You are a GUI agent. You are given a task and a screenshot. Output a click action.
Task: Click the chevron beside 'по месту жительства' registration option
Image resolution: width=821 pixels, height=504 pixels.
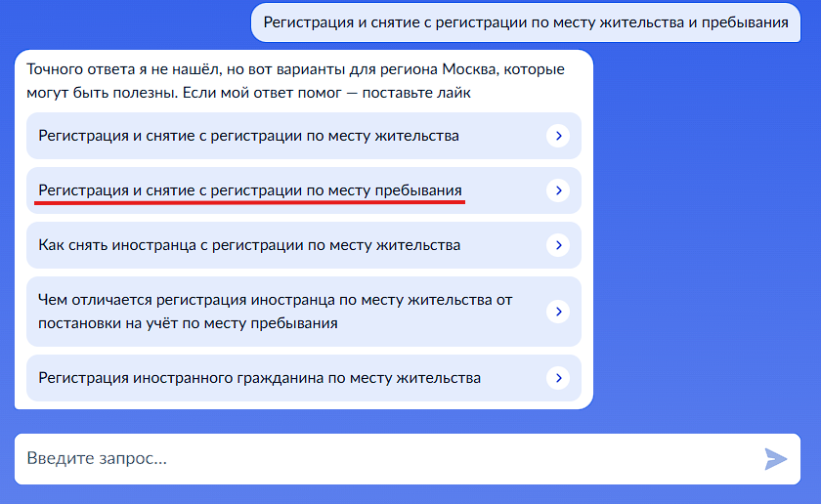[x=558, y=136]
